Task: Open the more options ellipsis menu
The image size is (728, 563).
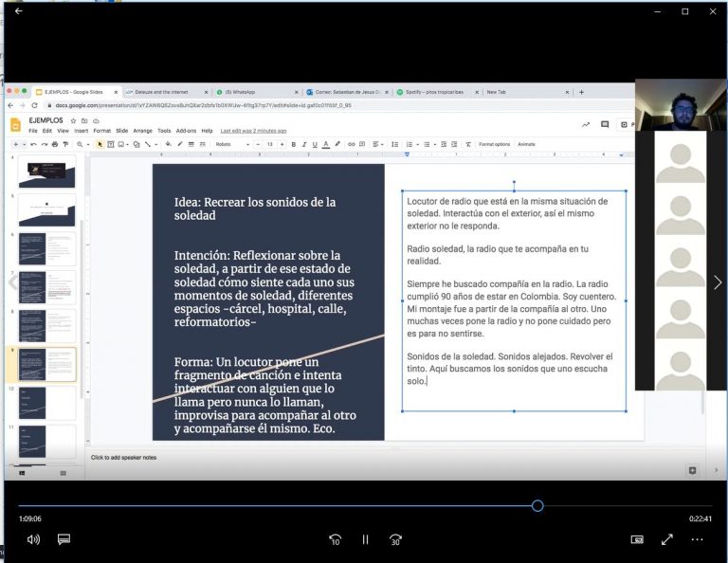Action: [x=698, y=539]
